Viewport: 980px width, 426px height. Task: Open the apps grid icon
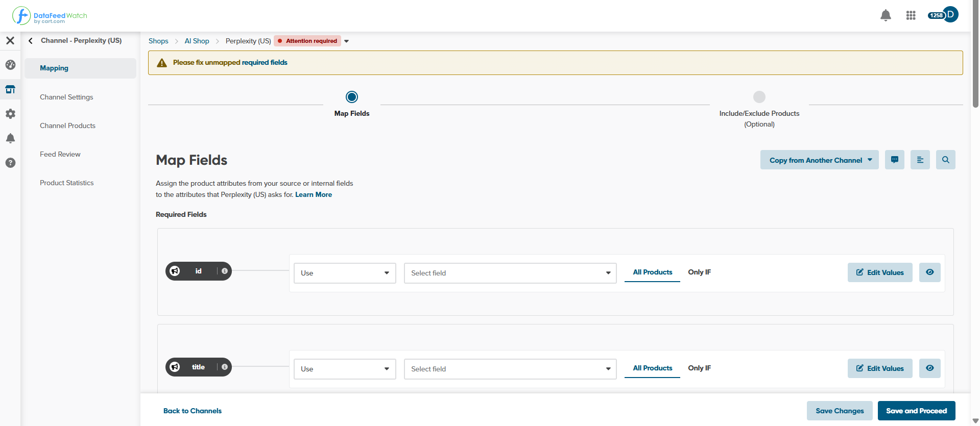tap(911, 15)
